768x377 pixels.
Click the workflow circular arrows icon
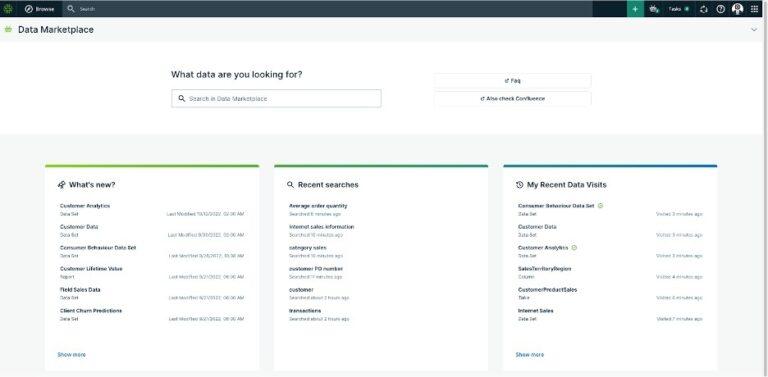704,9
